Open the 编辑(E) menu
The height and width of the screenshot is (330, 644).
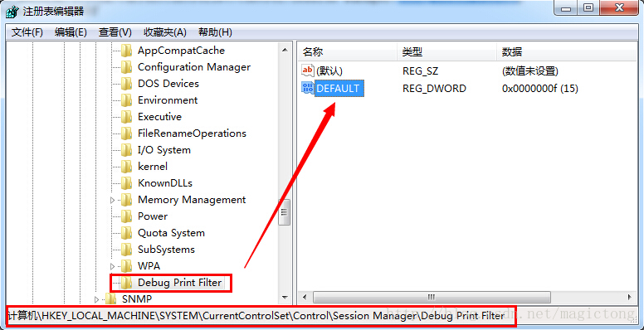[71, 32]
